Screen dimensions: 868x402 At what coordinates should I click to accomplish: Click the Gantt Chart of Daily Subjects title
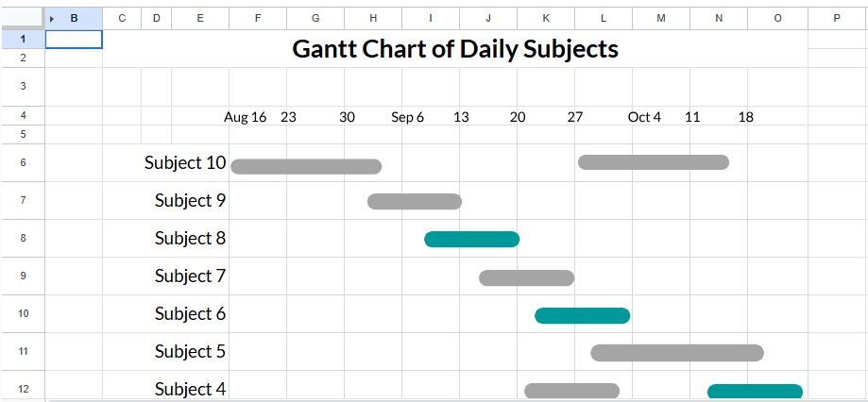(x=455, y=49)
